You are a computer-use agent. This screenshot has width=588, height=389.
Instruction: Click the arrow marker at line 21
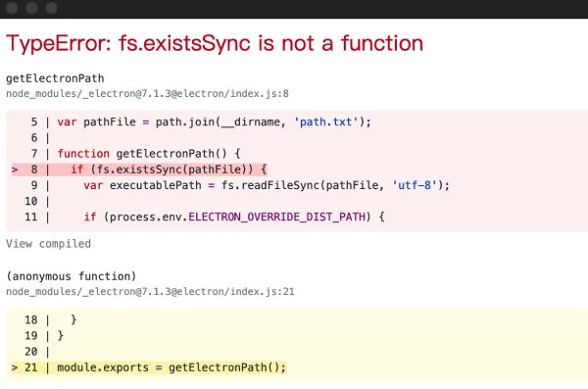[x=15, y=367]
